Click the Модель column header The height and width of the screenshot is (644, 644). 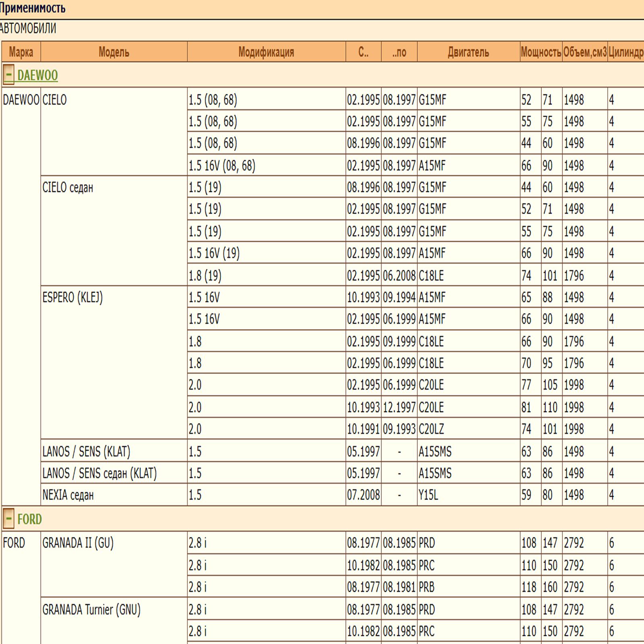[114, 52]
